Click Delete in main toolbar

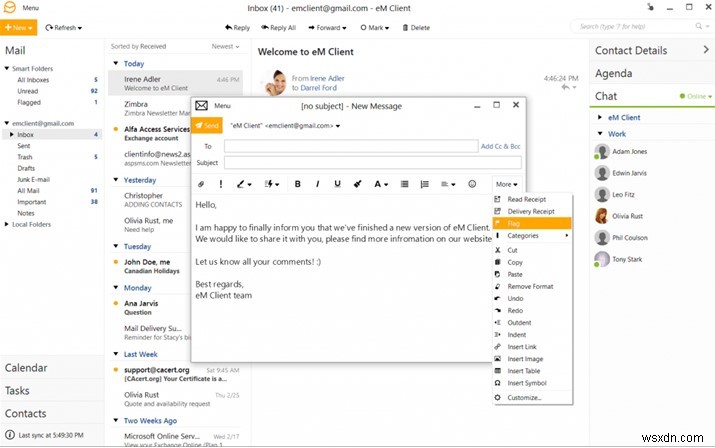pyautogui.click(x=416, y=28)
